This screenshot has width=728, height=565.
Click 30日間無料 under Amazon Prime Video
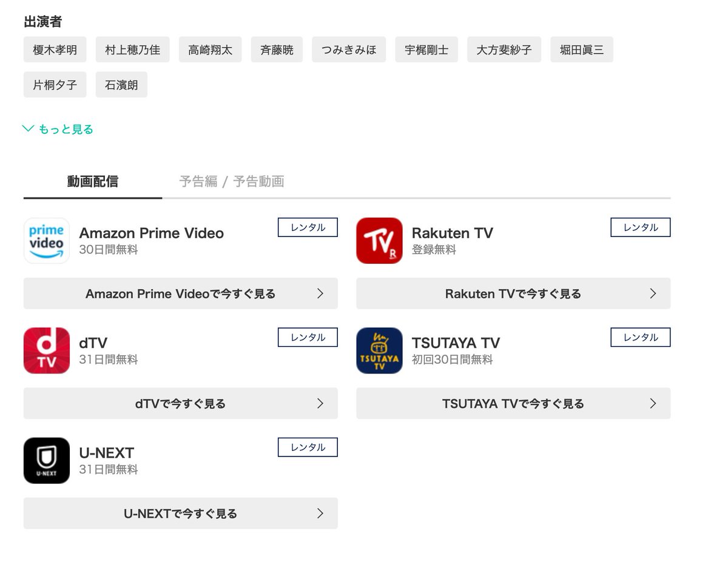pyautogui.click(x=109, y=250)
